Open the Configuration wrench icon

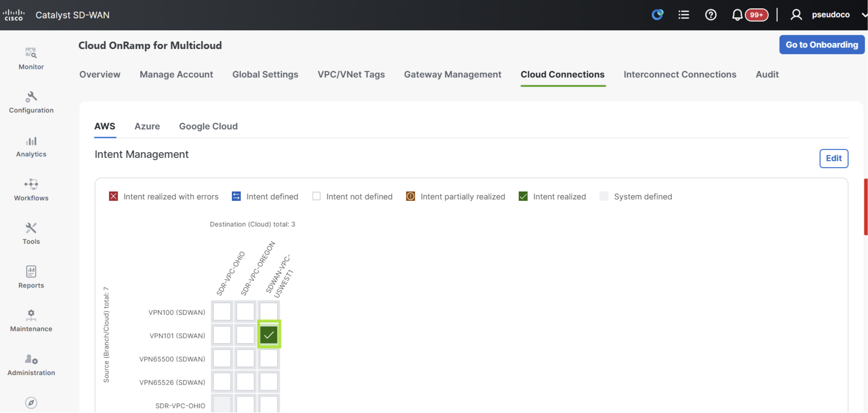(31, 97)
